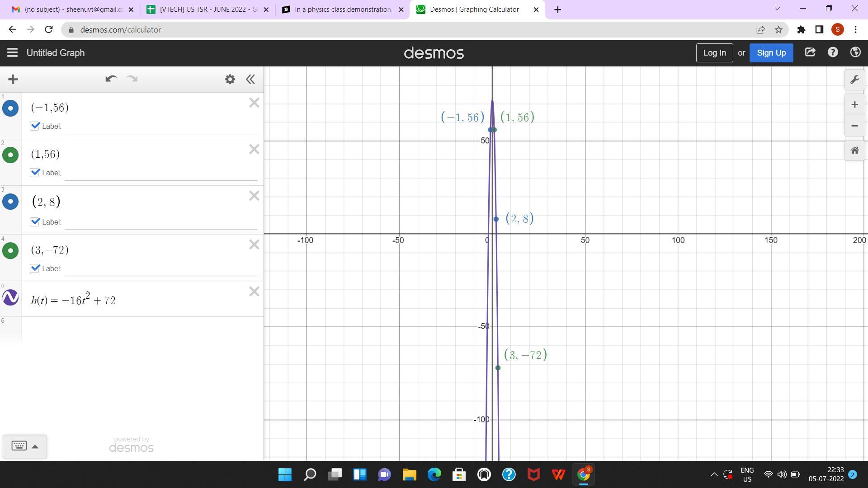Screen dimensions: 868x488
Task: Open the hamburger graphs menu
Action: tap(12, 53)
